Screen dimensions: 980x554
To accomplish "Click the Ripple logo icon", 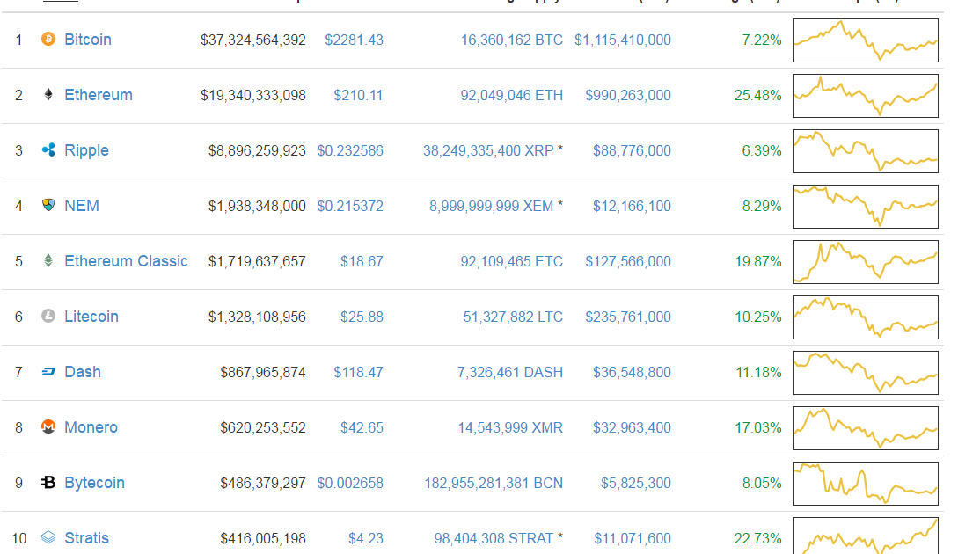I will (x=48, y=149).
